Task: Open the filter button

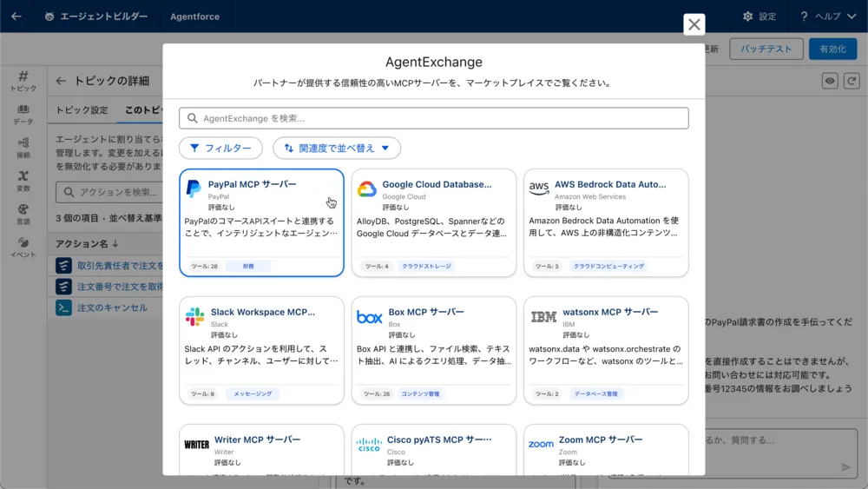Action: point(220,148)
